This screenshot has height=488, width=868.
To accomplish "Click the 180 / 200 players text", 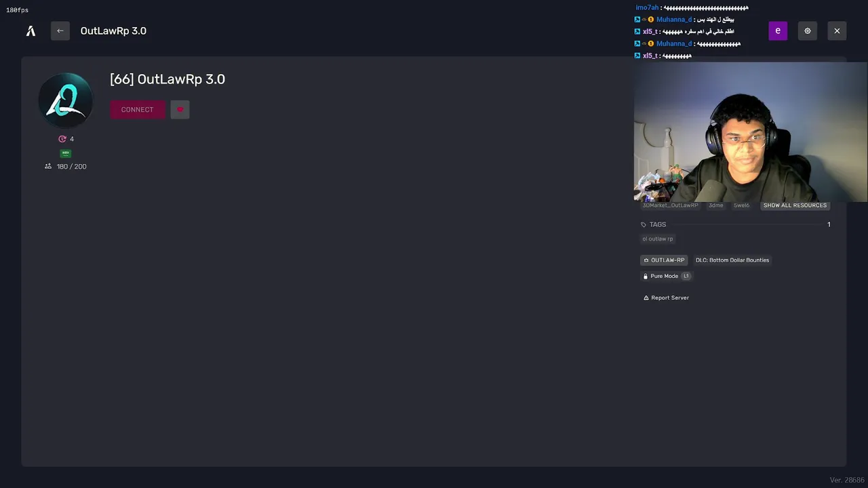I will coord(72,167).
